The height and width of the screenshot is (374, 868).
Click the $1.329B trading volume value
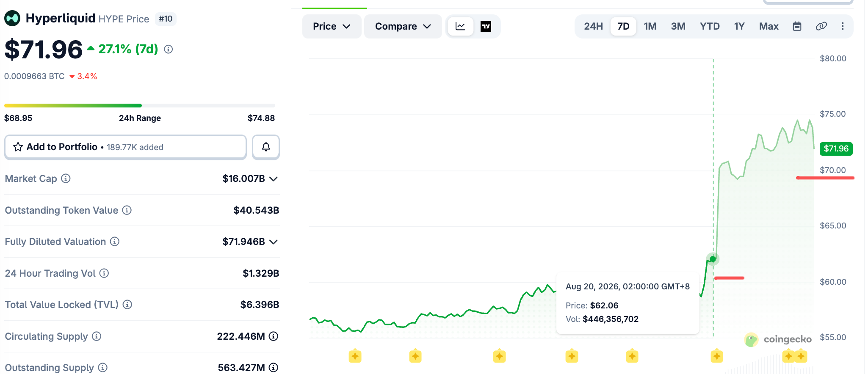coord(261,273)
